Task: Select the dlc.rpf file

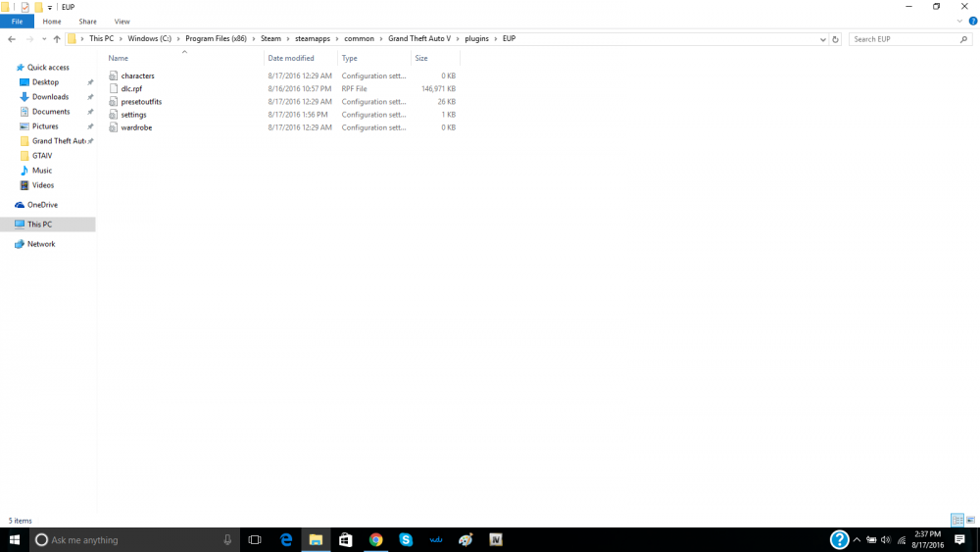Action: pyautogui.click(x=131, y=89)
